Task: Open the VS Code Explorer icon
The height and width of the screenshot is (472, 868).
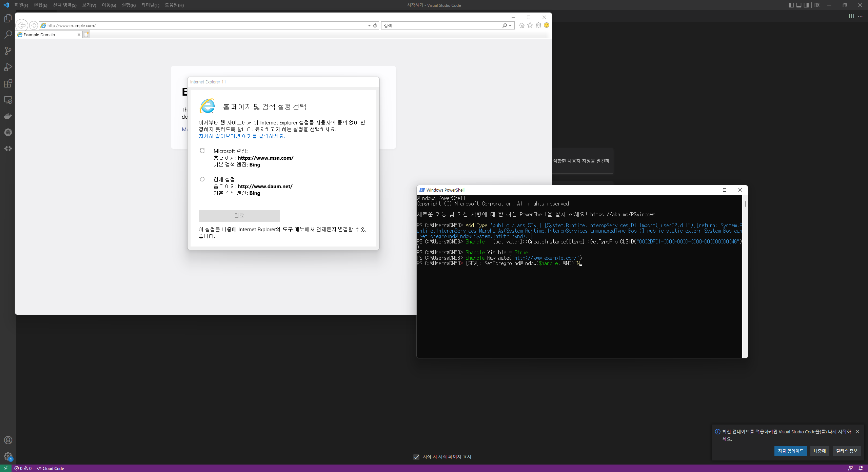Action: 8,18
